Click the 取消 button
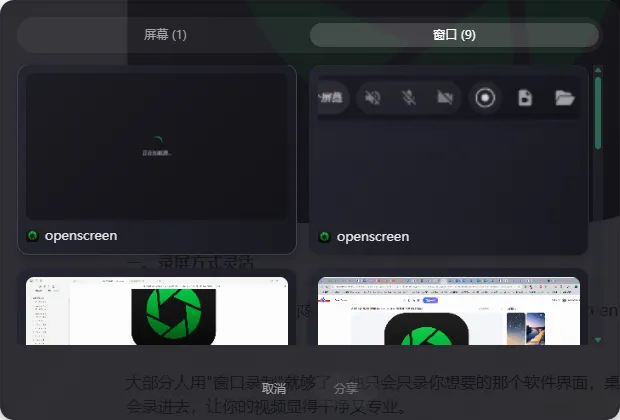 pyautogui.click(x=274, y=388)
